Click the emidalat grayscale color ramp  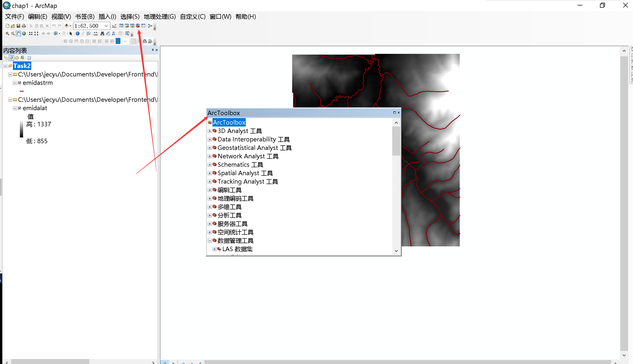point(22,129)
